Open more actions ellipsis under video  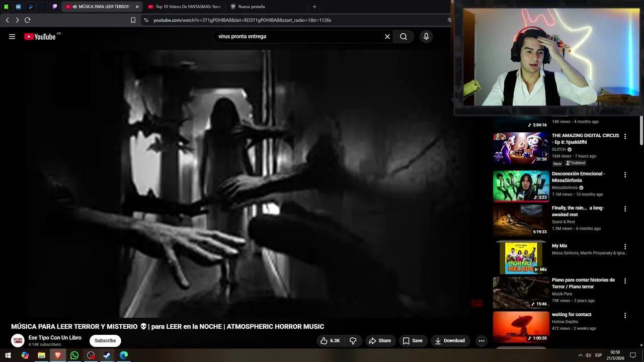pyautogui.click(x=481, y=340)
